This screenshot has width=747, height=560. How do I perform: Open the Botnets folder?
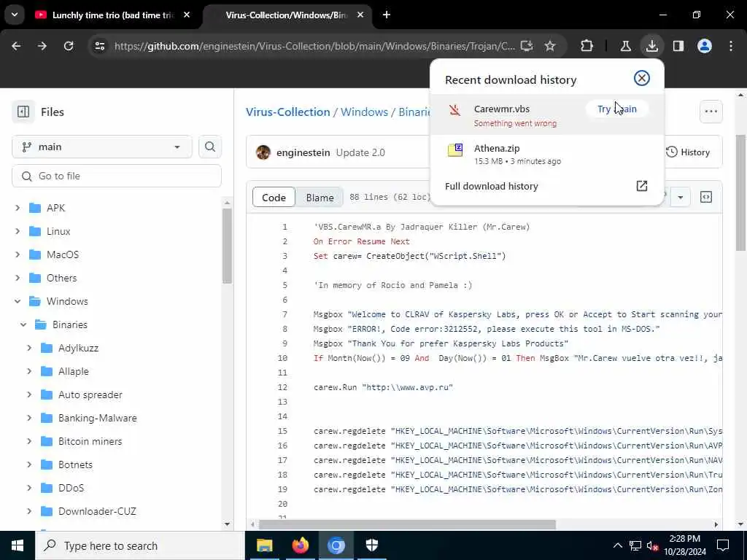pos(75,464)
